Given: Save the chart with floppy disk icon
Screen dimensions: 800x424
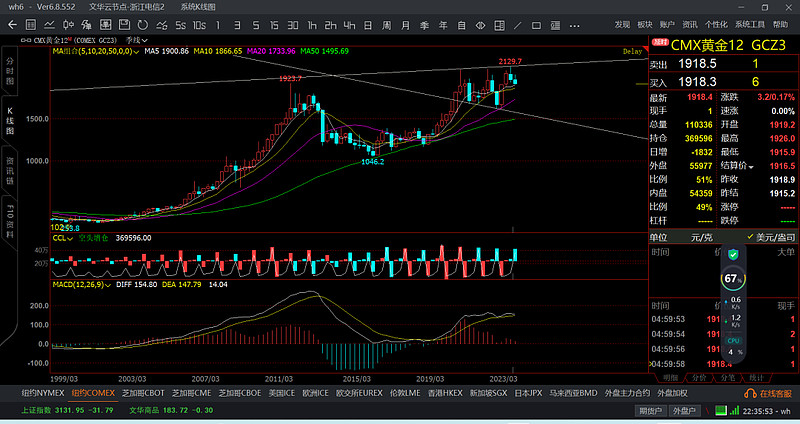Looking at the screenshot, I should pyautogui.click(x=124, y=24).
